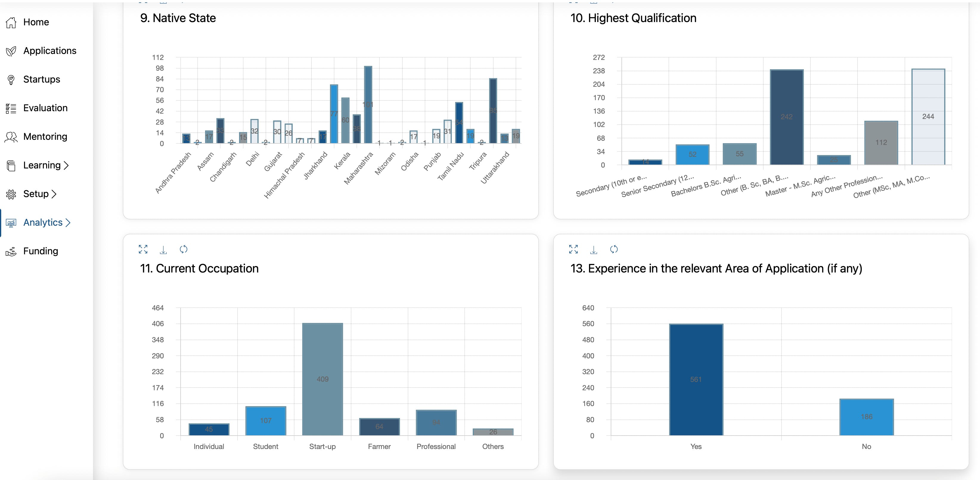Expand the Analytics submenu chevron
This screenshot has width=980, height=480.
(68, 223)
